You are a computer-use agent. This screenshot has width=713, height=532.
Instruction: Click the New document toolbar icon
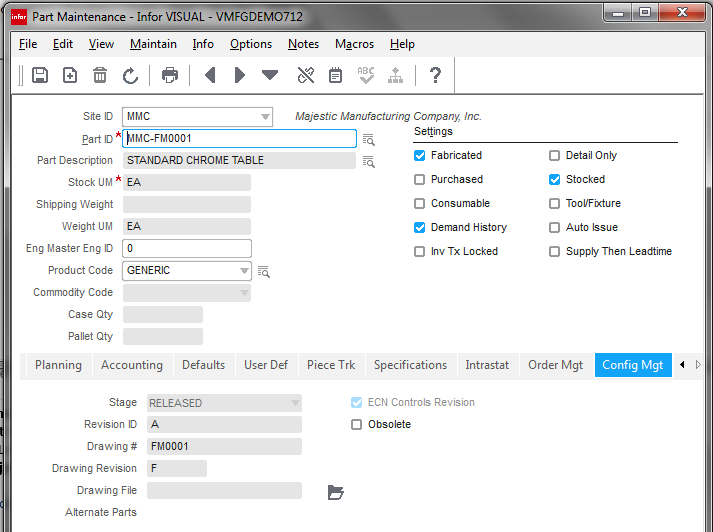[70, 75]
